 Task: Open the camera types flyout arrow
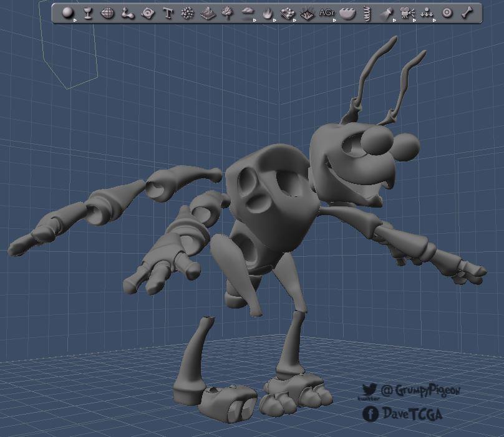coord(414,20)
